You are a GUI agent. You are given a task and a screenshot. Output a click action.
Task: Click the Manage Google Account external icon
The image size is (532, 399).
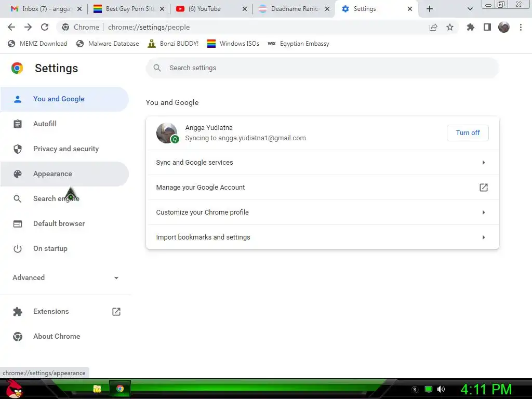coord(484,187)
